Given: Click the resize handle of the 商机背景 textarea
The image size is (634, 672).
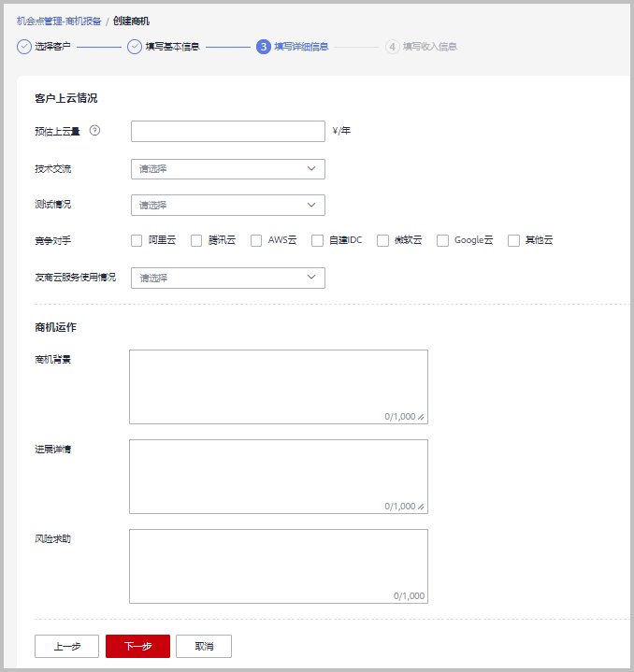Looking at the screenshot, I should point(421,417).
